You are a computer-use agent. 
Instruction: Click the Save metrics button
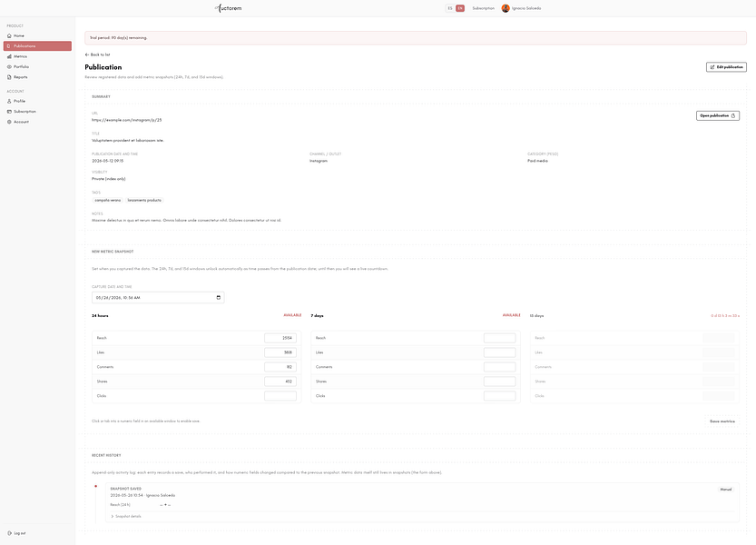pyautogui.click(x=722, y=421)
